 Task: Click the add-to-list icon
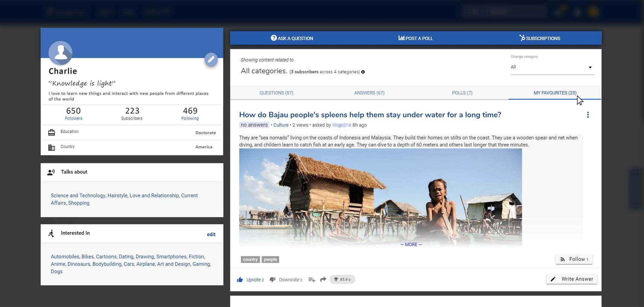point(312,280)
